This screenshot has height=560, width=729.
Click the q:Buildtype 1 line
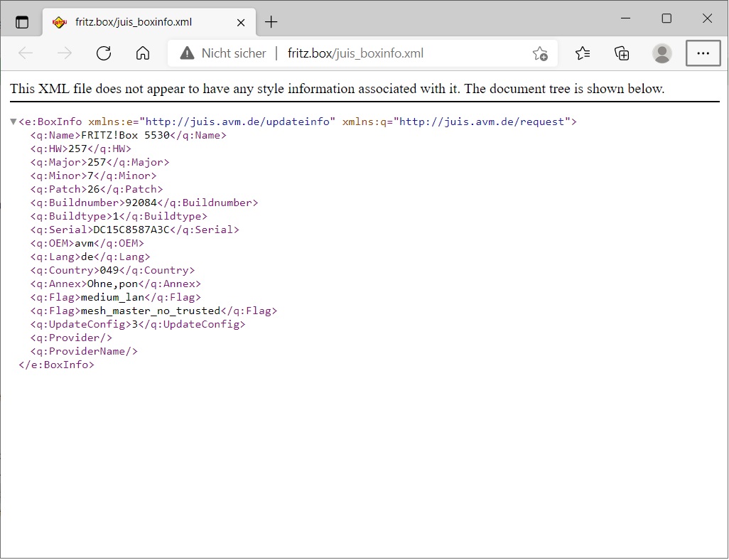point(119,216)
